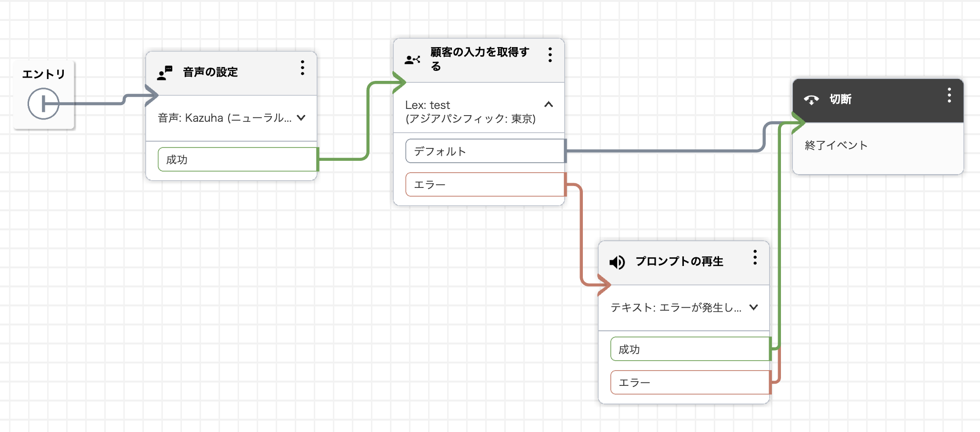Click the 顧客の入力を取得する person icon
This screenshot has width=980, height=432.
tap(412, 60)
